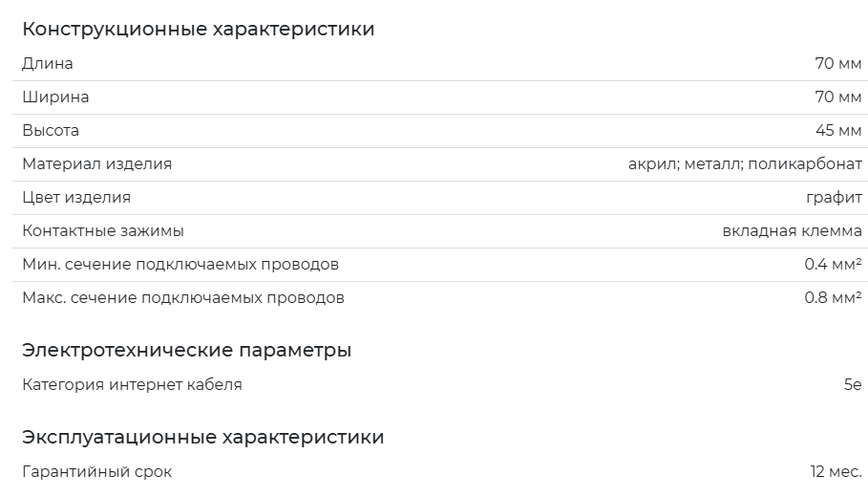Click the Контактные зажимы label
The height and width of the screenshot is (497, 868).
coord(103,231)
